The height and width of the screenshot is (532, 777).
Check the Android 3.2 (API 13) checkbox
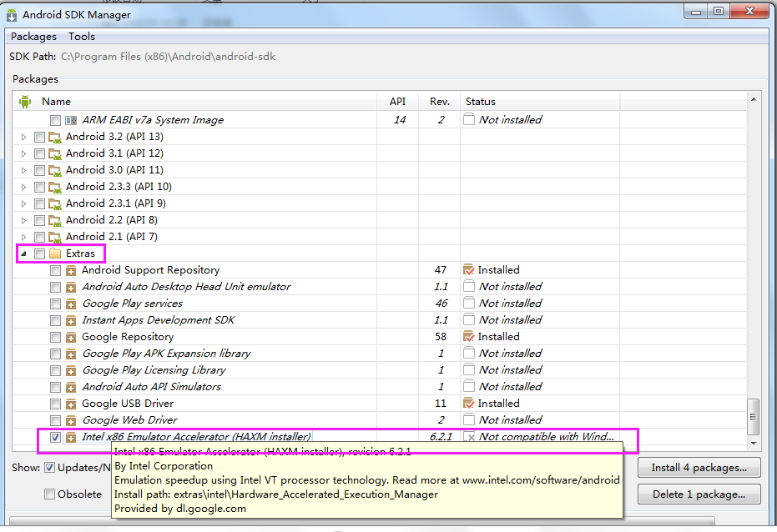[x=39, y=137]
